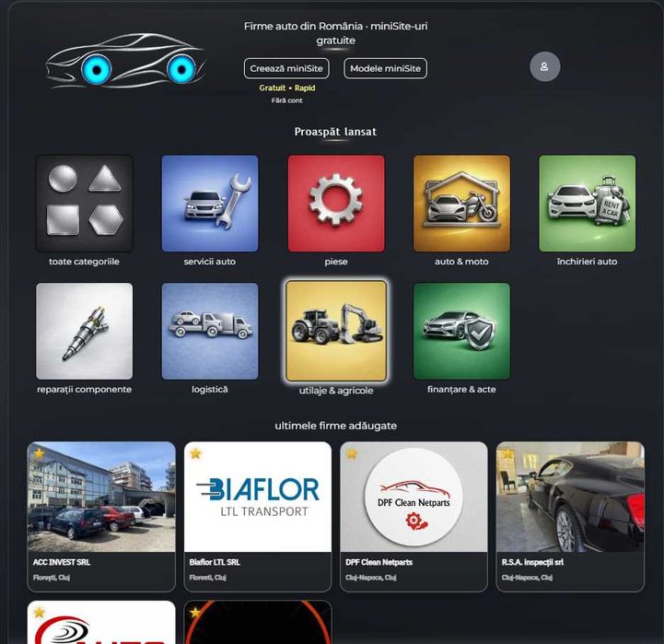This screenshot has height=644, width=664.
Task: Click the toate categoriile label
Action: (84, 262)
